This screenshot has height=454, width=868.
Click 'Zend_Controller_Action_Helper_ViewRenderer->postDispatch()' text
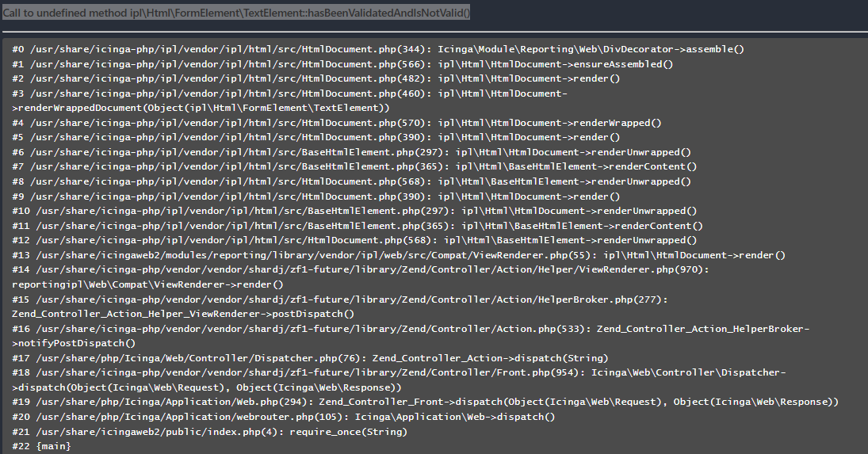pyautogui.click(x=183, y=314)
